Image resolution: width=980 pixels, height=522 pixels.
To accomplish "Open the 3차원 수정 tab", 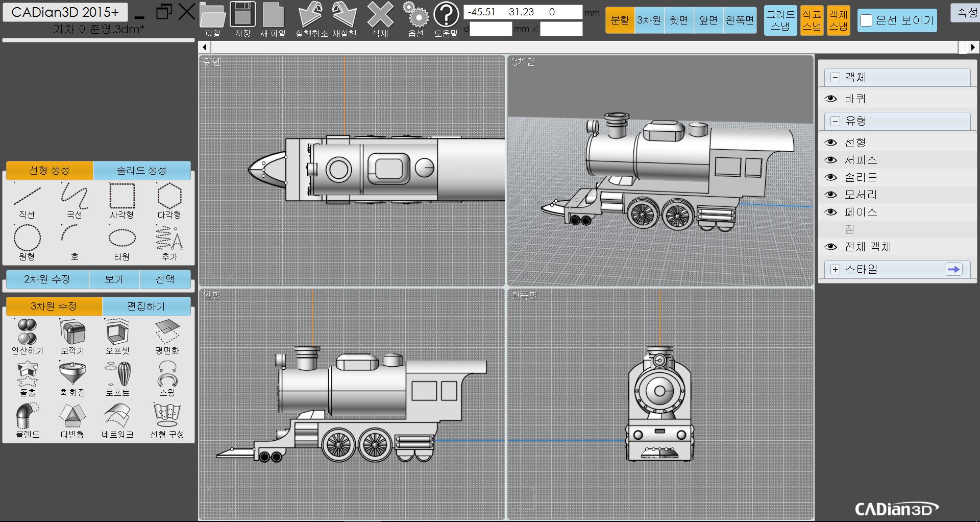I will [54, 306].
